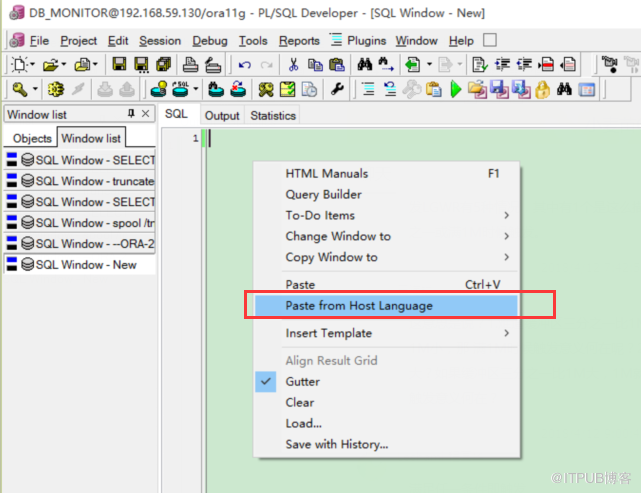Click the Undo arrow icon
This screenshot has height=493, width=641.
pos(244,65)
